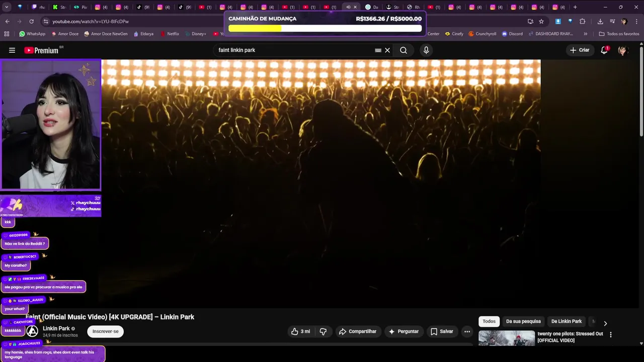The image size is (644, 362).
Task: Open more actions ellipsis under video
Action: point(467,331)
